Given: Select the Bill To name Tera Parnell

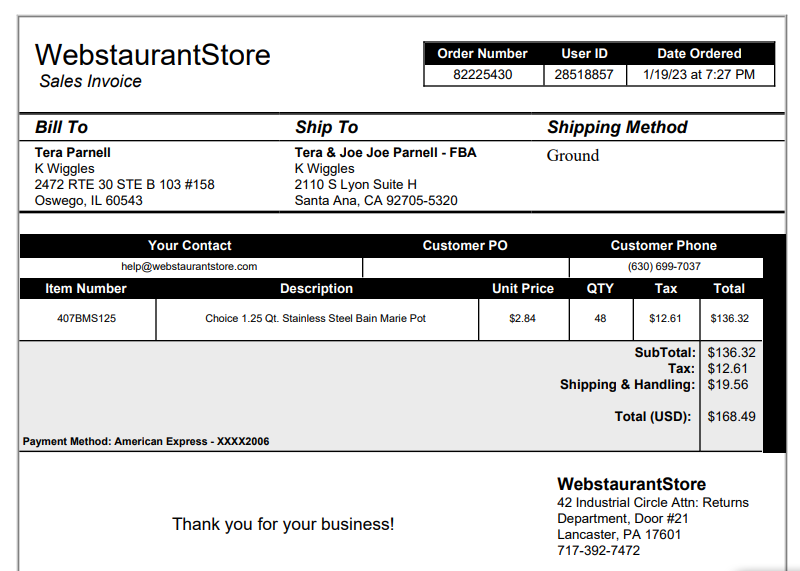Looking at the screenshot, I should pos(72,153).
